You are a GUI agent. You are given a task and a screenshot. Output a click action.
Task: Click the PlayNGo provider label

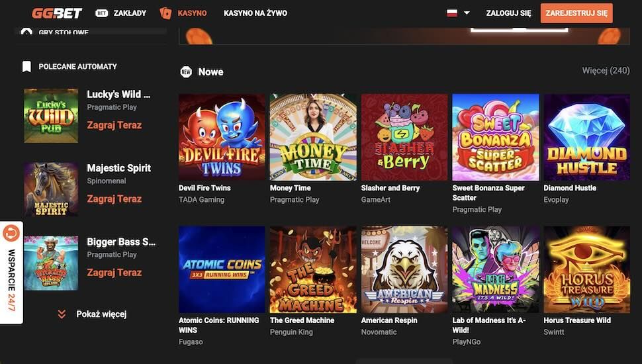click(467, 342)
